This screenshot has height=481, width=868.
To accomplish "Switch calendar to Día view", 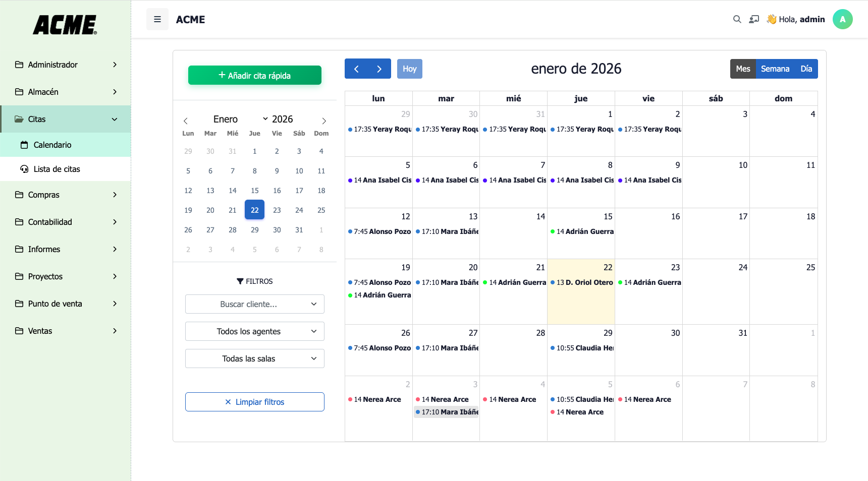I will (806, 69).
